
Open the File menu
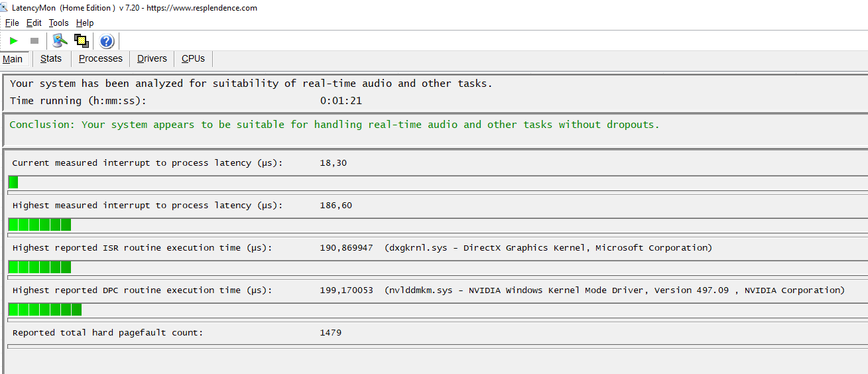(x=12, y=23)
